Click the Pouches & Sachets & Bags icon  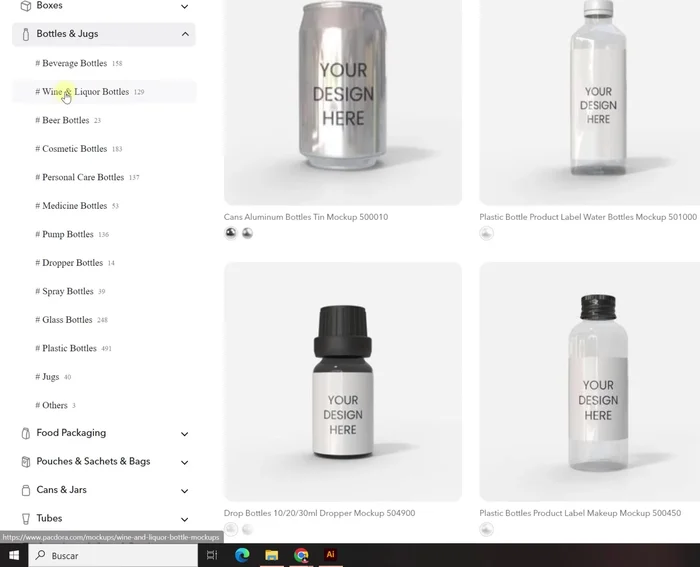26,462
